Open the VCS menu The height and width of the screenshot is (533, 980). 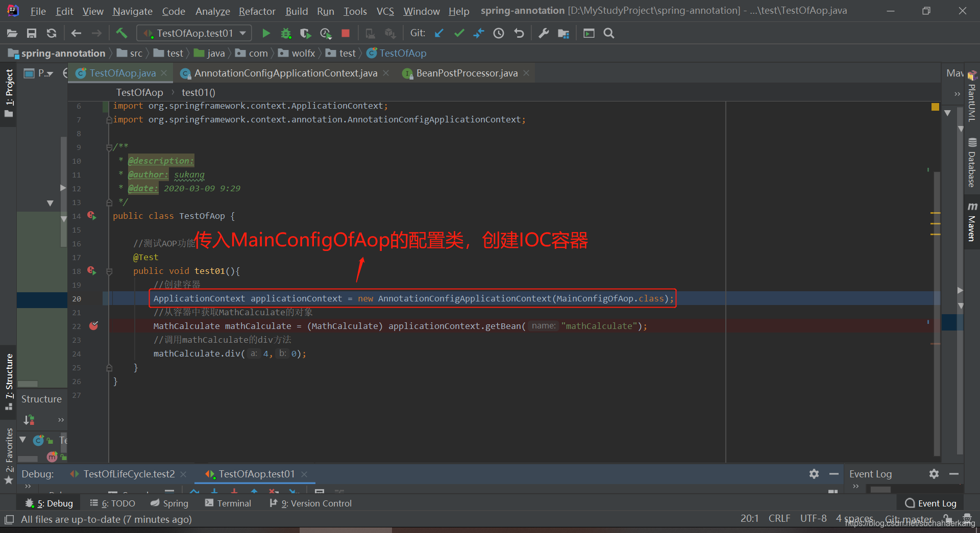point(385,11)
